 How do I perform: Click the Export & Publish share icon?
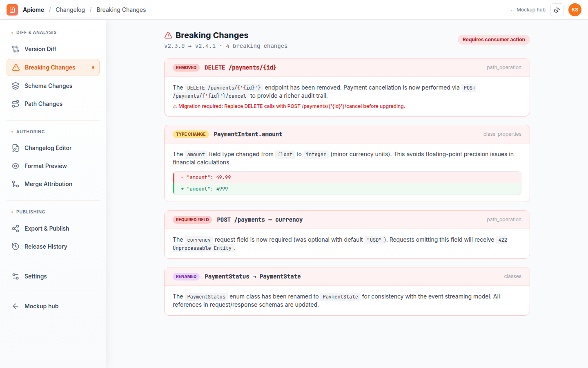(x=16, y=229)
